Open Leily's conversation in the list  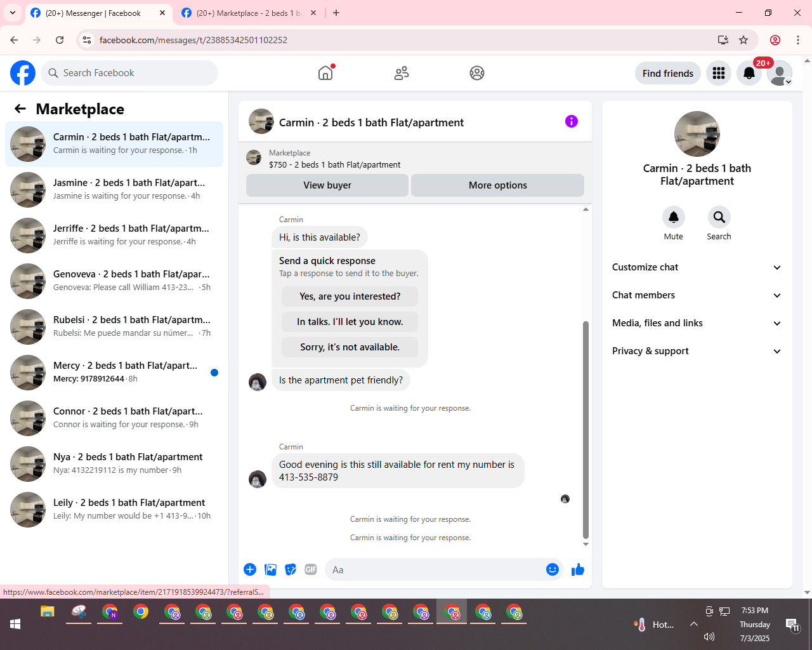click(x=114, y=510)
